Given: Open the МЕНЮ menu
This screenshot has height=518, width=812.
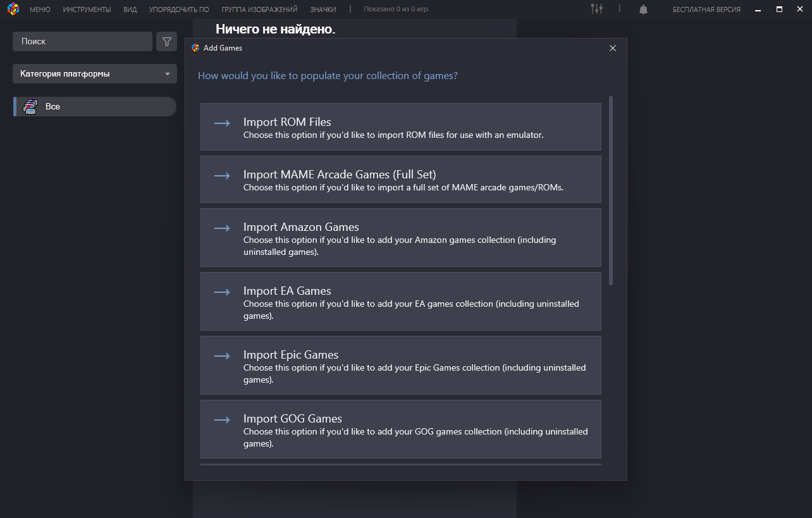Looking at the screenshot, I should (40, 9).
